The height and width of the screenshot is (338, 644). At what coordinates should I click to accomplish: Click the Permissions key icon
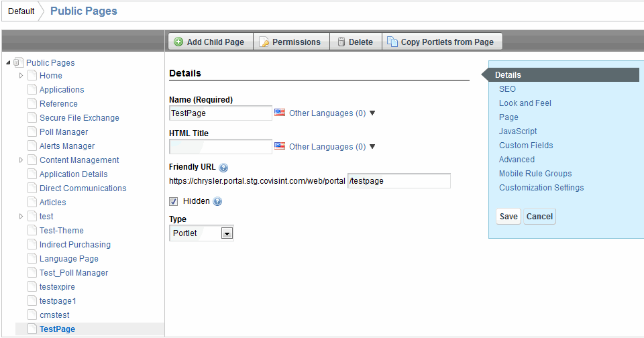(264, 42)
